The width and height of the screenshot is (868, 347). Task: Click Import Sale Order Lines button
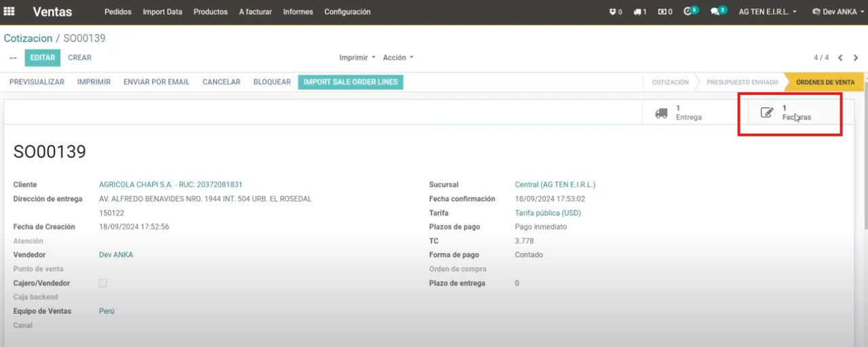coord(351,82)
